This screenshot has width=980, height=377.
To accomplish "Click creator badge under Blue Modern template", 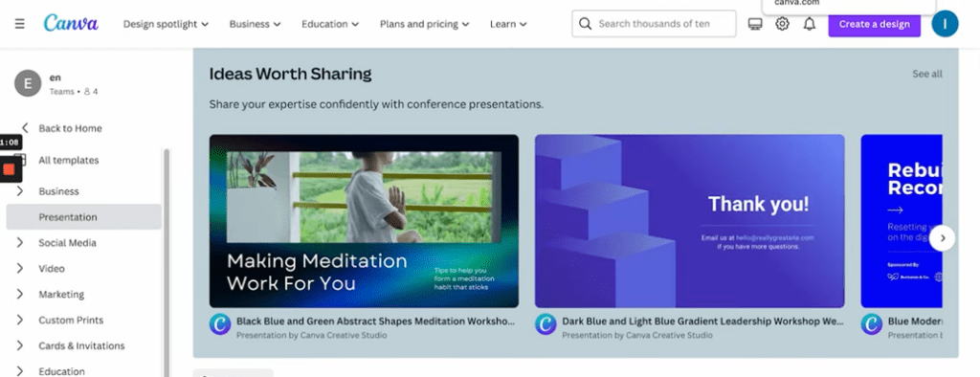I will click(x=871, y=324).
